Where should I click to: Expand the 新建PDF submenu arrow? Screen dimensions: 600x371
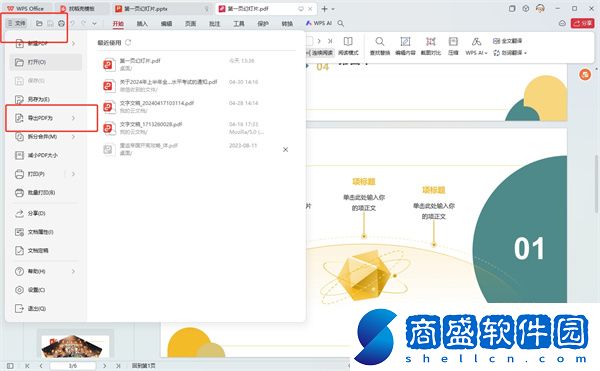(73, 43)
